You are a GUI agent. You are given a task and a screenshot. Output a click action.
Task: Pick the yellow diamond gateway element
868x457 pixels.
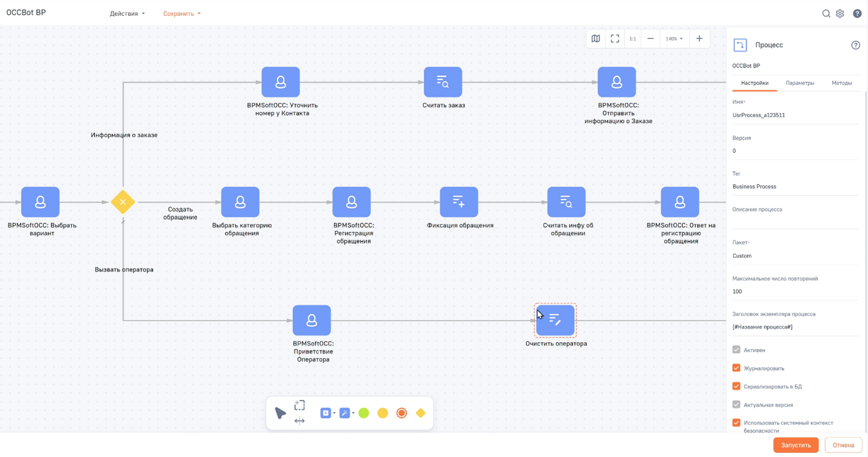[x=420, y=413]
